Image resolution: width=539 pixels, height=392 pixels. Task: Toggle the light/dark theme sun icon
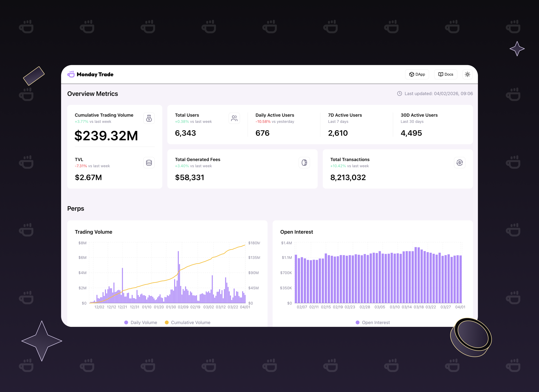[467, 74]
